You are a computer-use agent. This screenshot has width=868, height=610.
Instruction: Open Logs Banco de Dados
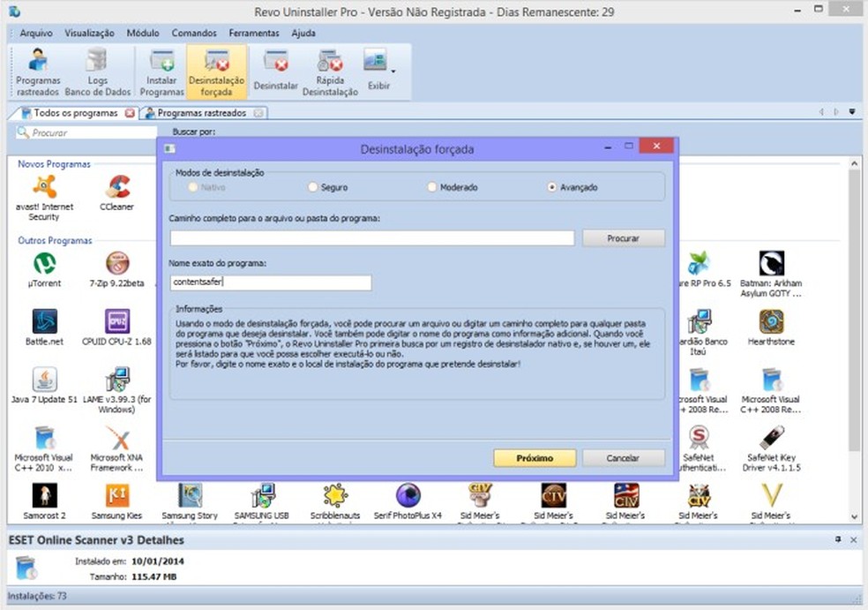pyautogui.click(x=97, y=69)
